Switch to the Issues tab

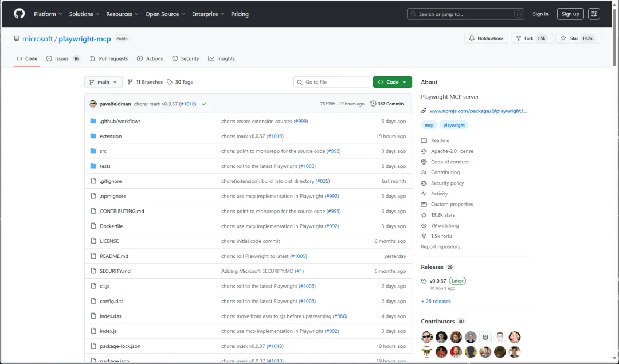click(62, 58)
